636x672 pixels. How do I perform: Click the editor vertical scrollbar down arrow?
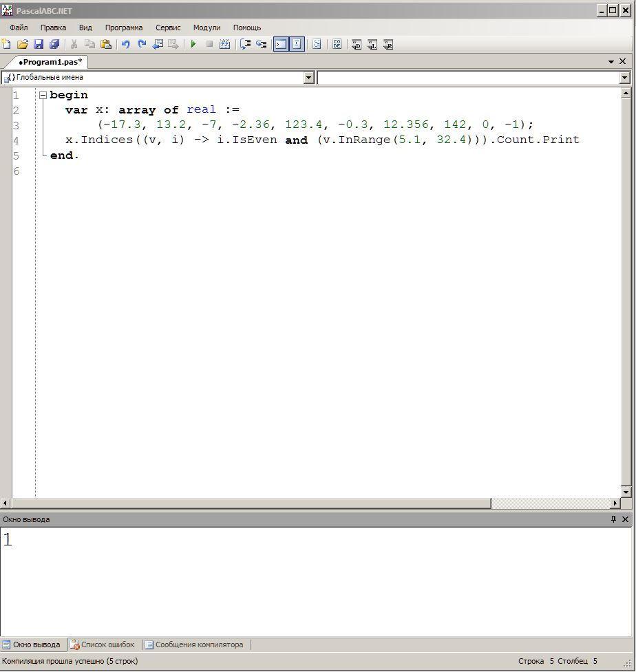[626, 492]
